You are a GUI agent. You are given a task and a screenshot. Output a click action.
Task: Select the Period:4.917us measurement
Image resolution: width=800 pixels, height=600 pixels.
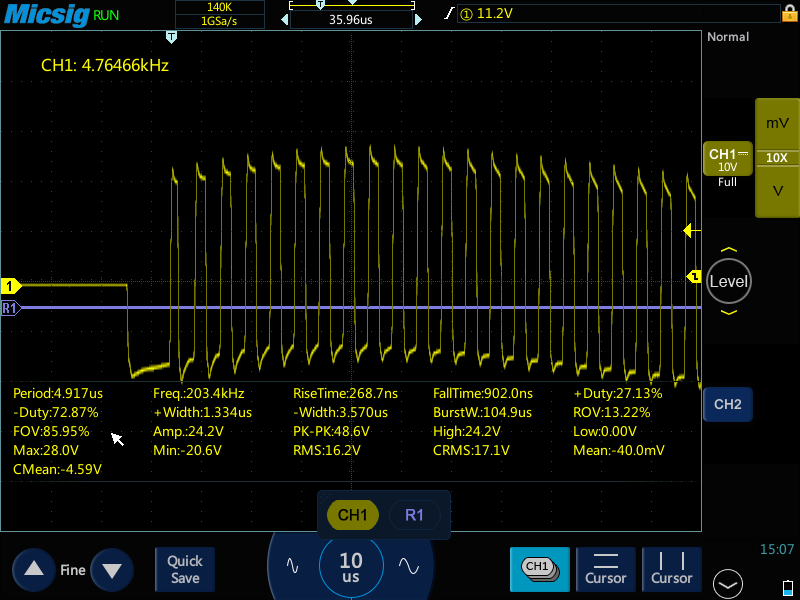click(58, 393)
